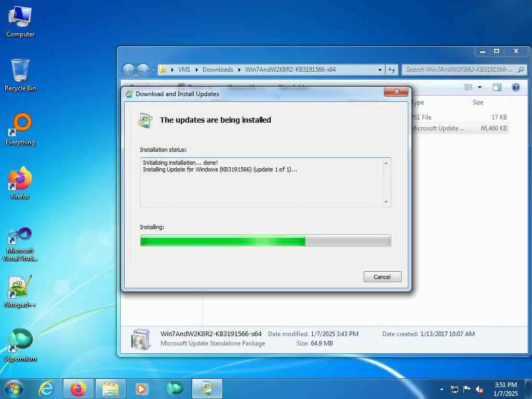Open Explorer help question mark icon
This screenshot has width=532, height=399.
pyautogui.click(x=516, y=87)
